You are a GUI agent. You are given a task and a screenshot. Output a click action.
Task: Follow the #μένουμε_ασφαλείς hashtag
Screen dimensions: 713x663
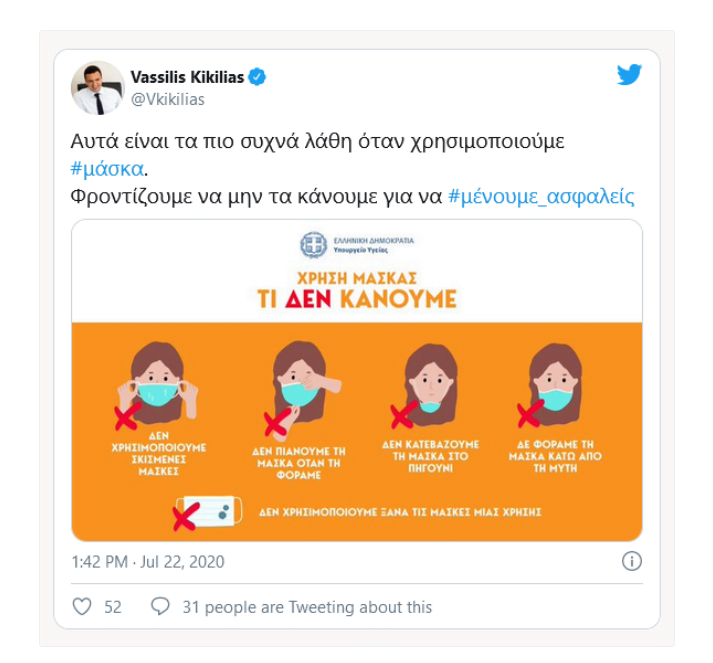click(x=541, y=196)
